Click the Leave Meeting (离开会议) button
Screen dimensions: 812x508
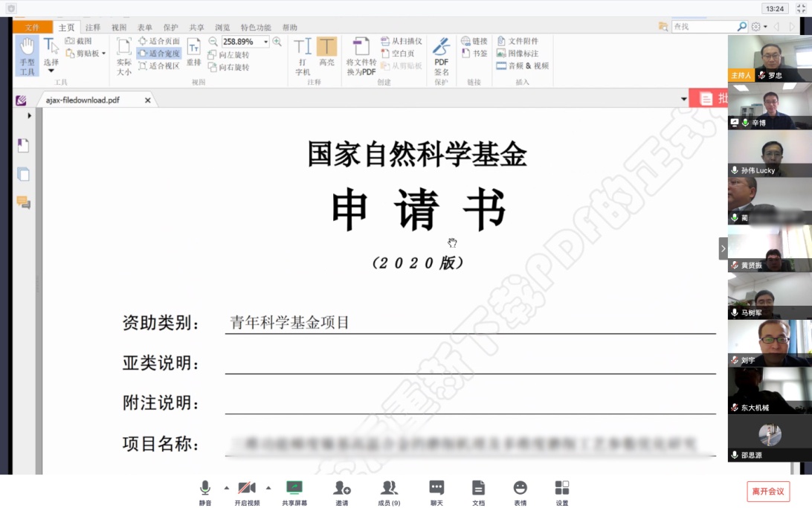pos(767,492)
